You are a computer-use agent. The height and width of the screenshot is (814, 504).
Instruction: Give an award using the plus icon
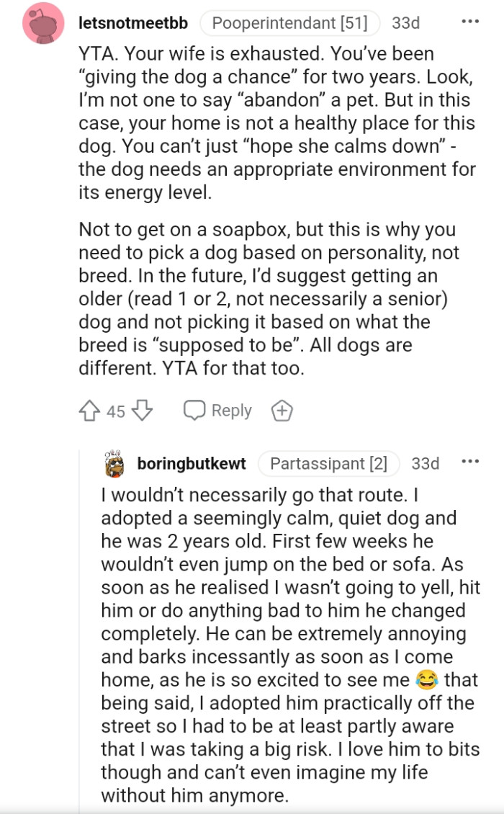282,409
